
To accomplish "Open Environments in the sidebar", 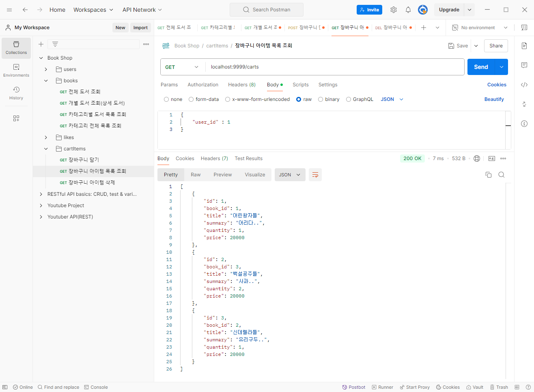I will (16, 71).
